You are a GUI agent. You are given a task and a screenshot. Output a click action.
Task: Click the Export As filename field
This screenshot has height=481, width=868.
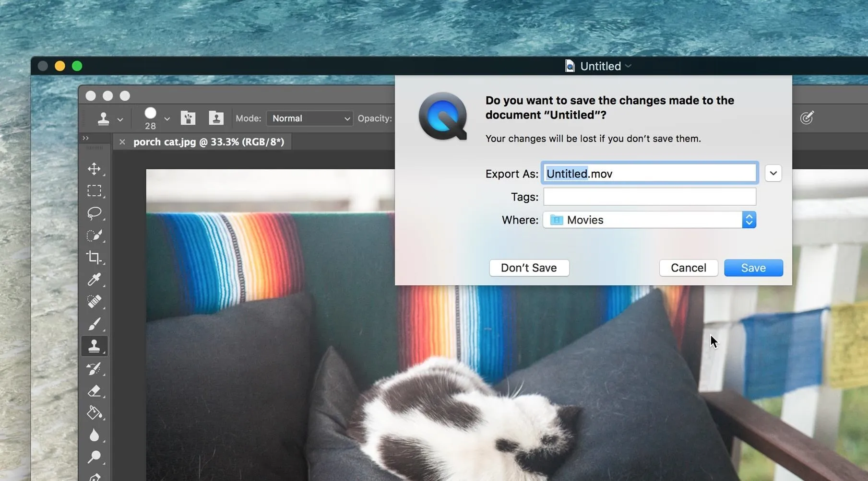(x=650, y=173)
